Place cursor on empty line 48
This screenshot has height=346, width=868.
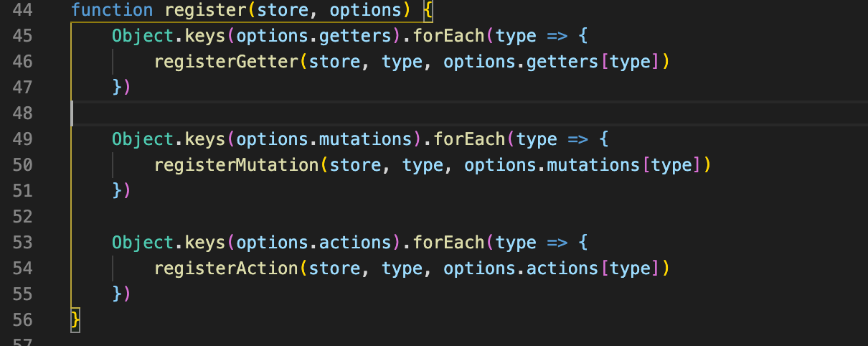(x=459, y=113)
